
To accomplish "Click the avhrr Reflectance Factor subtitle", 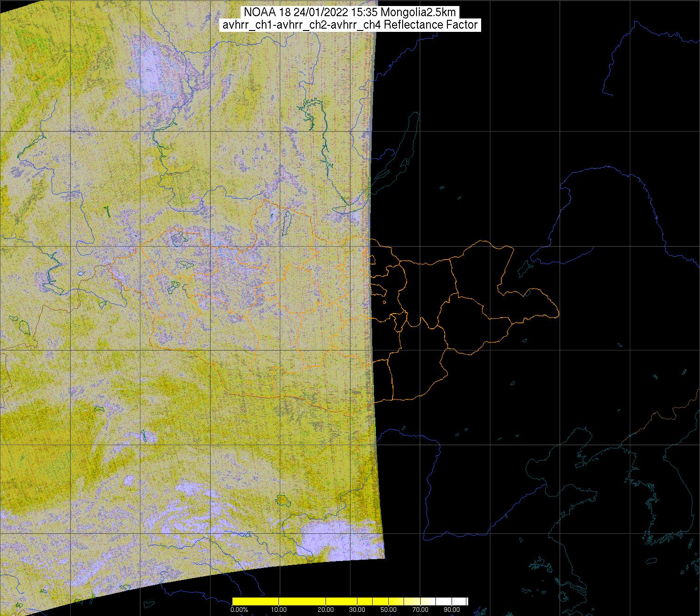I will point(350,25).
